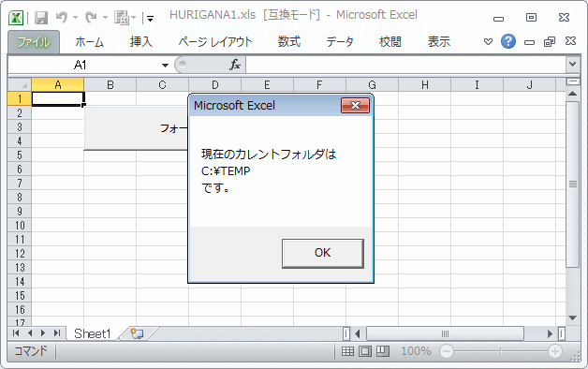Open the Redo history dropdown arrow
The image size is (588, 369).
point(105,18)
